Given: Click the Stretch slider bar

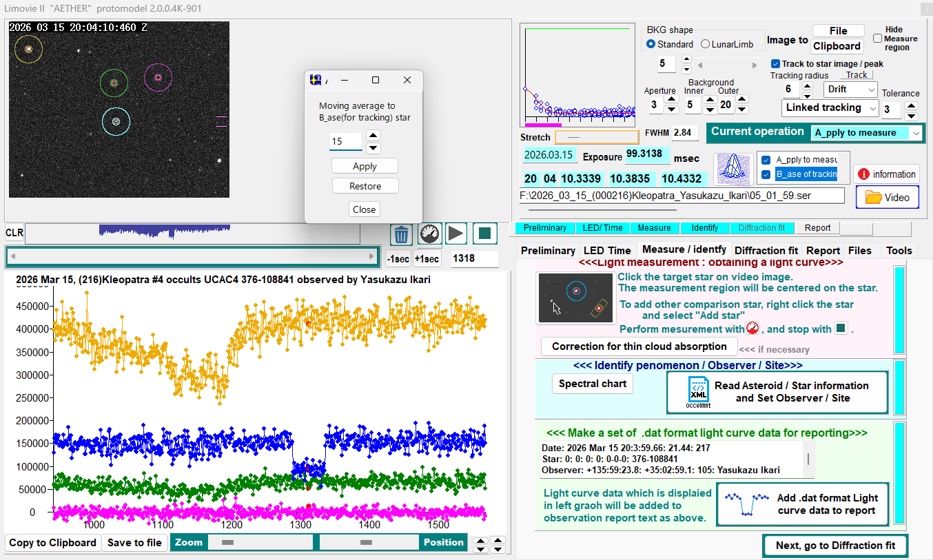Looking at the screenshot, I should click(x=597, y=138).
